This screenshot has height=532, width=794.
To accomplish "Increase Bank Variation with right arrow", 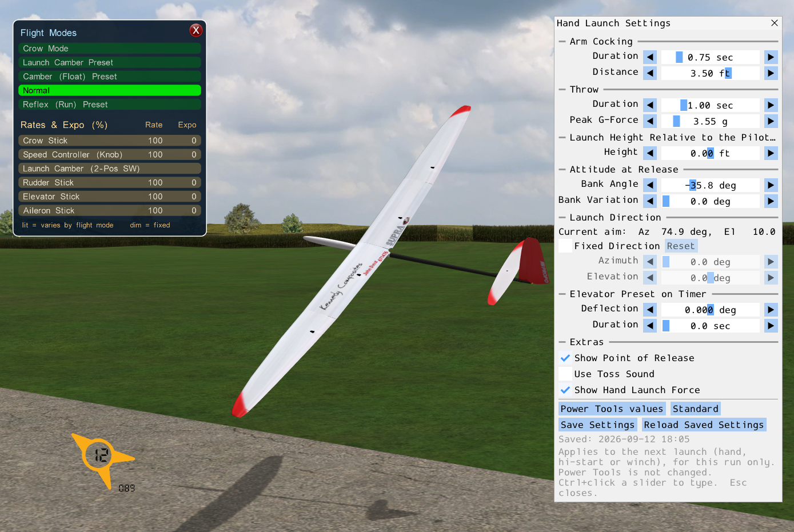I will 771,201.
